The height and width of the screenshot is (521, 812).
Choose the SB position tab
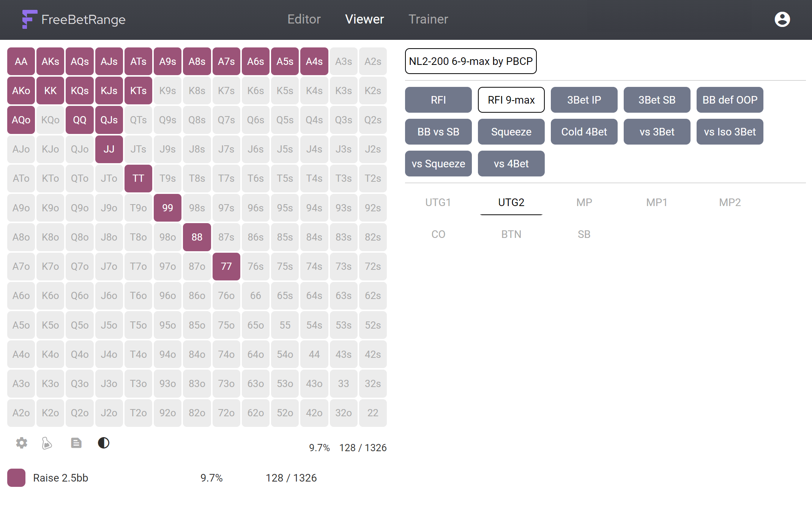point(584,234)
